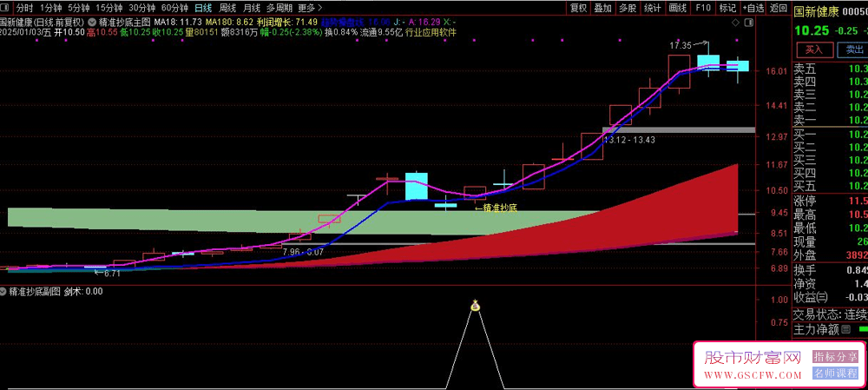Screen dimensions: 868x390
Task: Open the 多股 multi-stock view
Action: tap(628, 8)
